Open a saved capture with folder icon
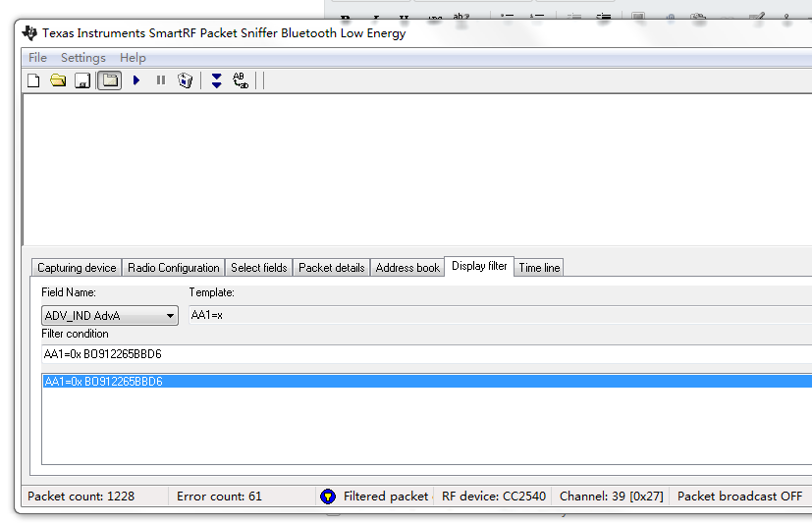 tap(58, 80)
